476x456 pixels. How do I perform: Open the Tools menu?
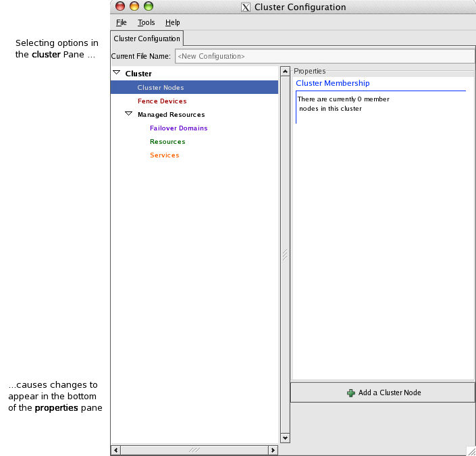146,22
